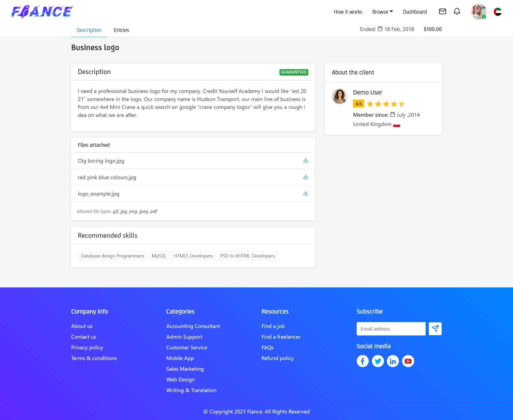Click the Email address input field

point(391,329)
